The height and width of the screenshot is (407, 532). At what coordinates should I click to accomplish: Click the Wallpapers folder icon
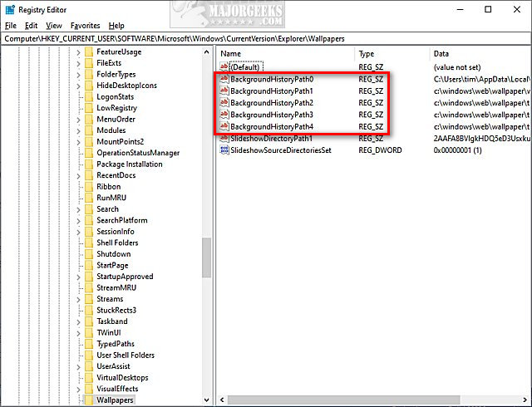[89, 400]
